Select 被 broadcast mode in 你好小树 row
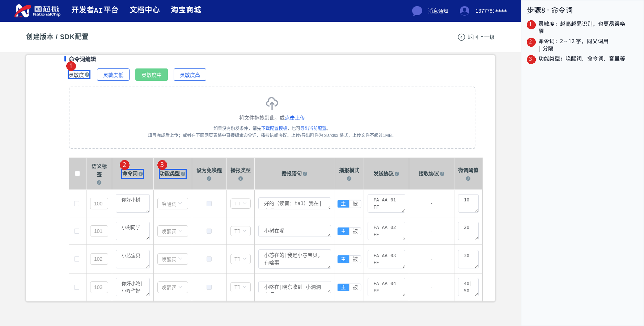Viewport: 644px width, 326px height. point(355,204)
